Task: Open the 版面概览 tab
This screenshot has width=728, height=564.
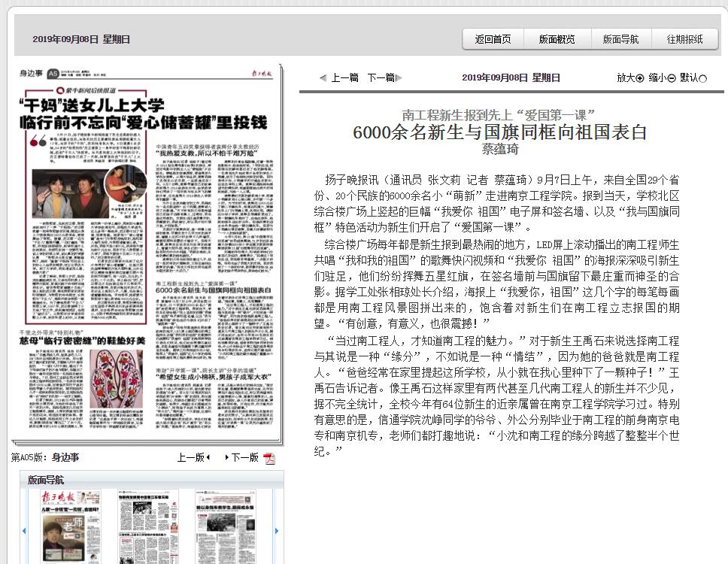Action: click(557, 39)
